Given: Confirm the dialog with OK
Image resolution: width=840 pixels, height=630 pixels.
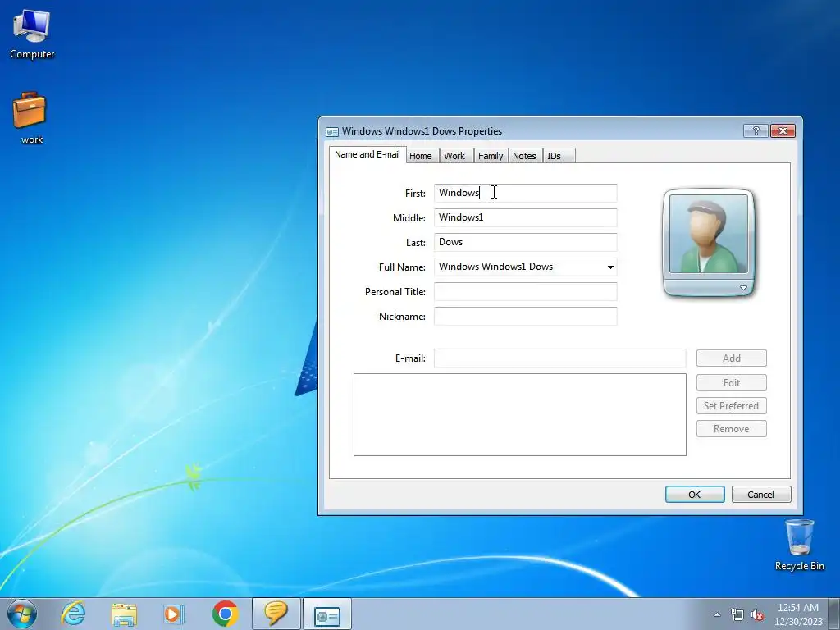Looking at the screenshot, I should (x=695, y=495).
